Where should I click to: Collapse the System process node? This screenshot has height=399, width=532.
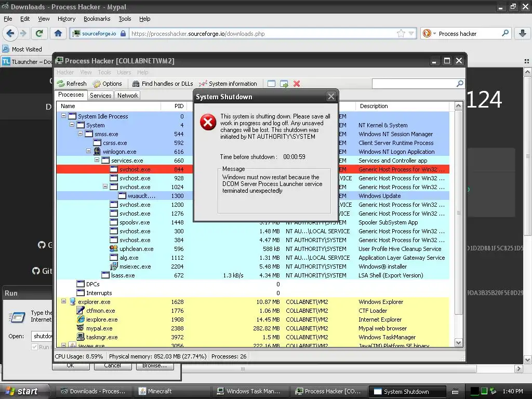coord(72,125)
